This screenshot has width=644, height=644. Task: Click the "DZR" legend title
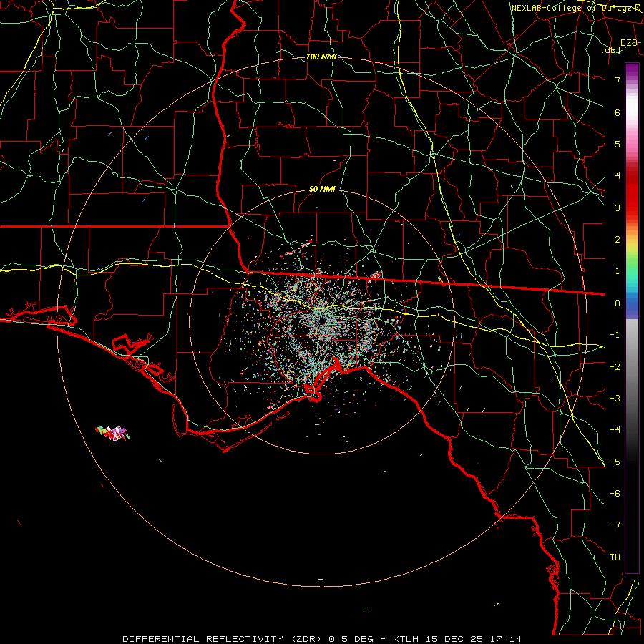(x=629, y=43)
